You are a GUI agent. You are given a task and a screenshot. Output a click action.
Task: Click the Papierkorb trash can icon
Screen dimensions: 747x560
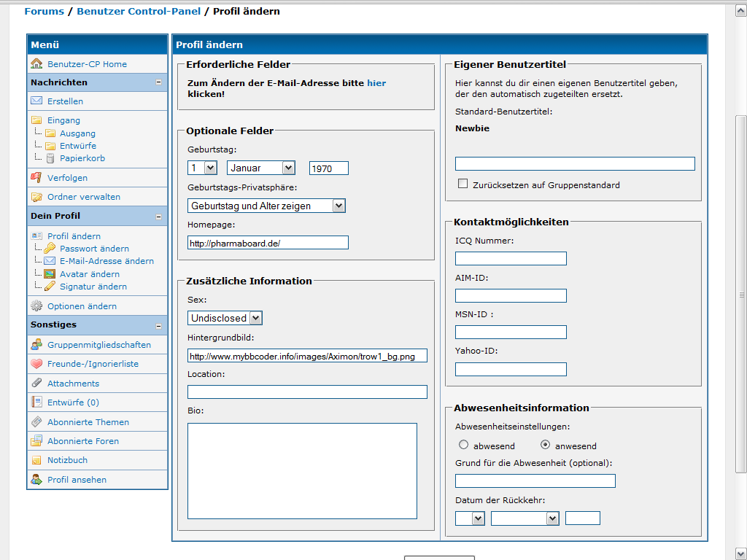[50, 158]
